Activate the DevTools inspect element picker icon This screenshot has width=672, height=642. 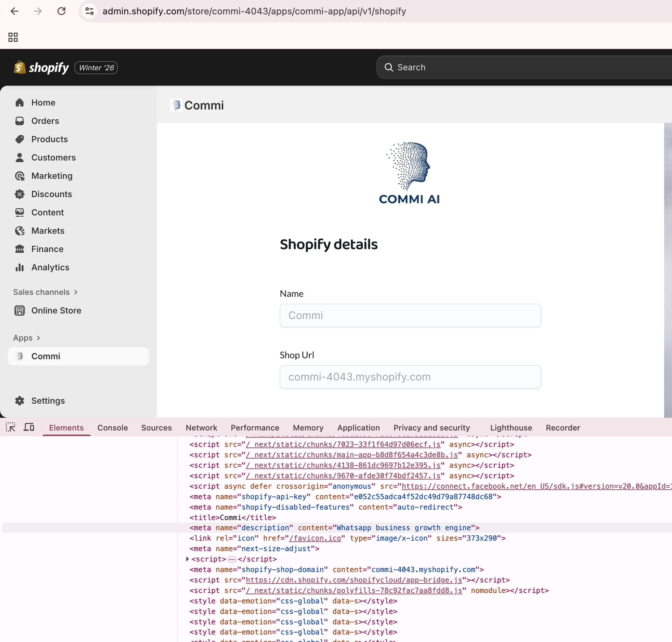[10, 427]
